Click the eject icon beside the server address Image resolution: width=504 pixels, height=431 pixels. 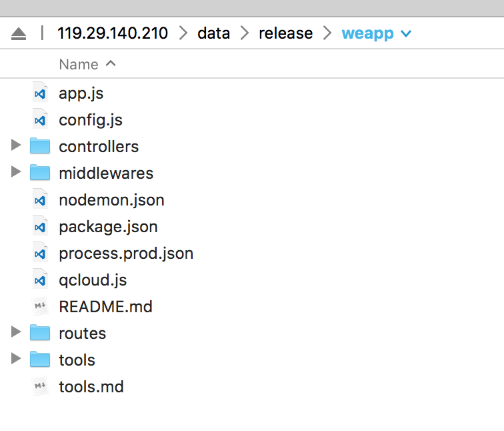19,34
